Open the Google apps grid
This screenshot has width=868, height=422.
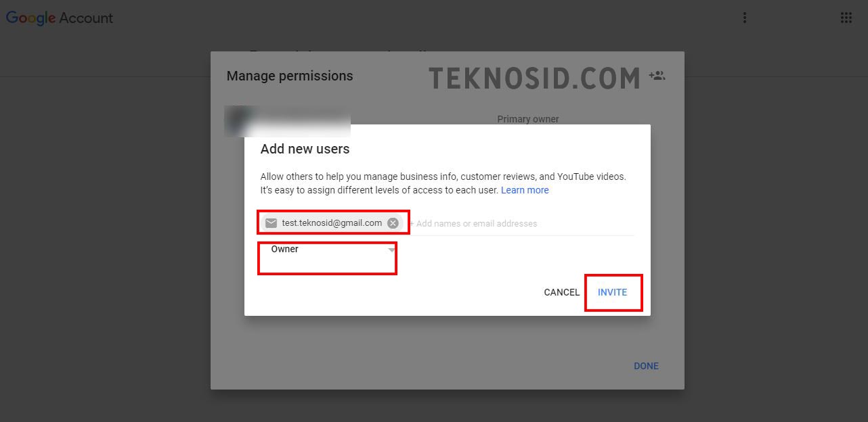pyautogui.click(x=846, y=18)
